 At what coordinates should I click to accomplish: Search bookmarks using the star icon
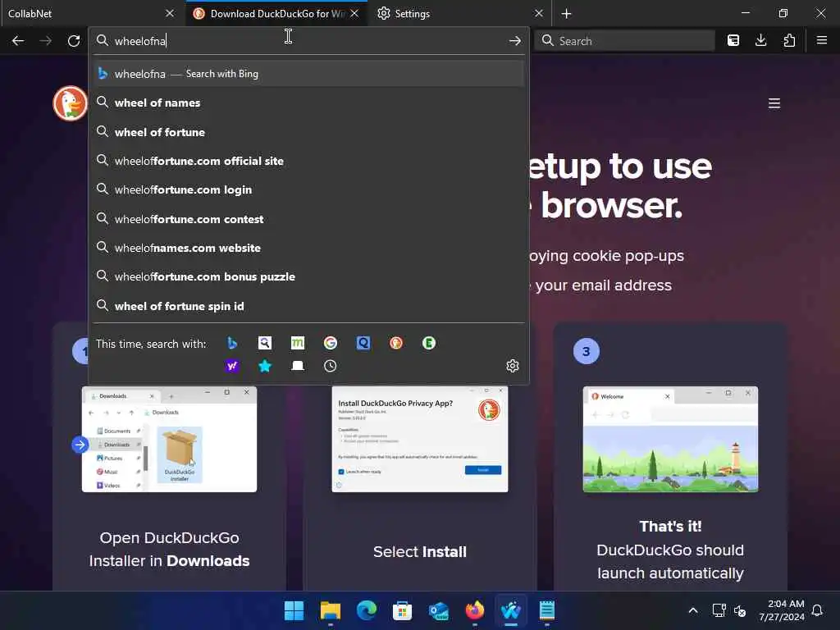point(265,366)
